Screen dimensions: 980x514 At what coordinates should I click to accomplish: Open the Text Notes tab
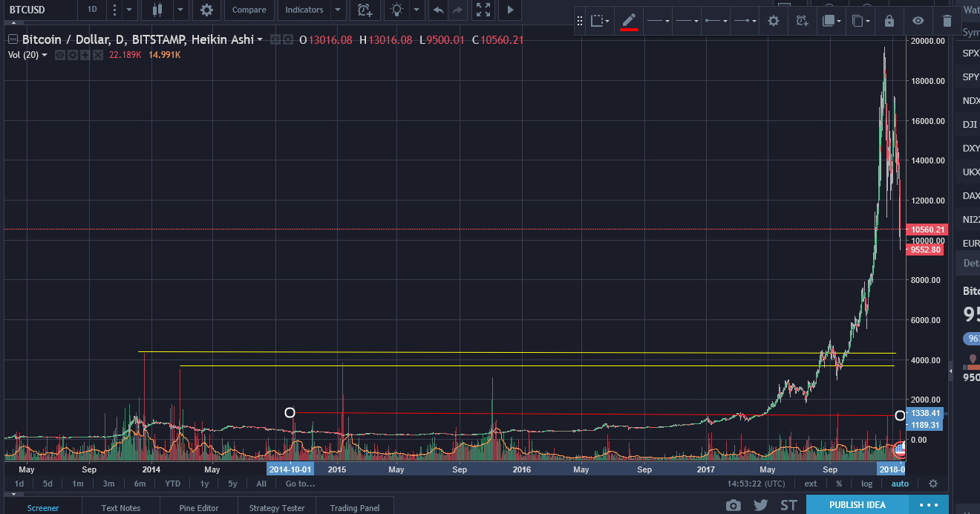(121, 507)
